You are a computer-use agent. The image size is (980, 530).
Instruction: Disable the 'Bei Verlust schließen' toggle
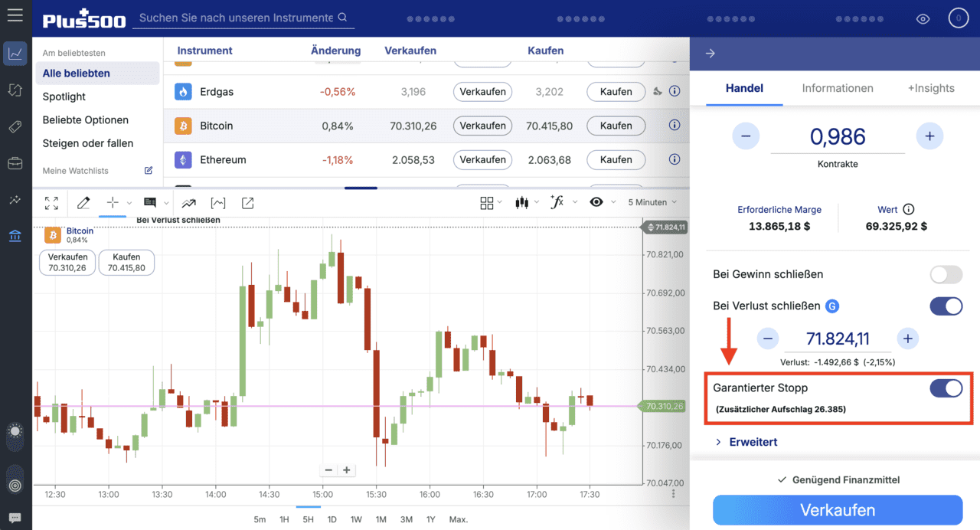(x=946, y=306)
